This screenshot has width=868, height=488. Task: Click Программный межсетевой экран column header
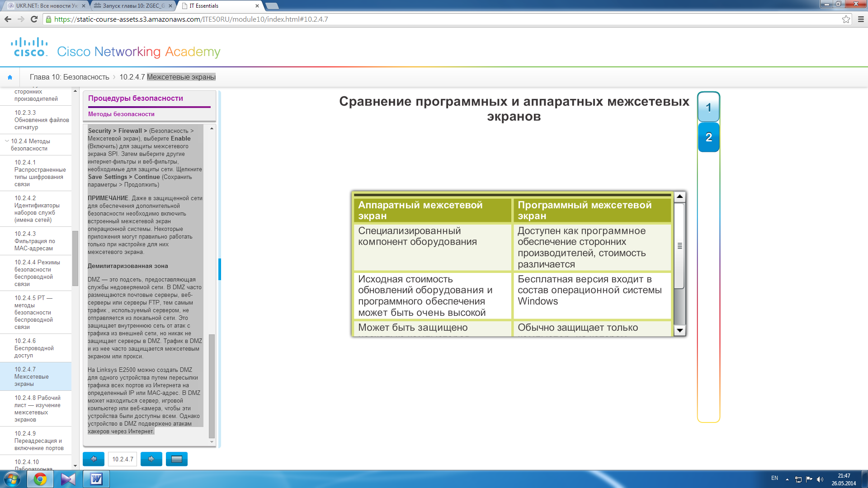[x=592, y=210]
